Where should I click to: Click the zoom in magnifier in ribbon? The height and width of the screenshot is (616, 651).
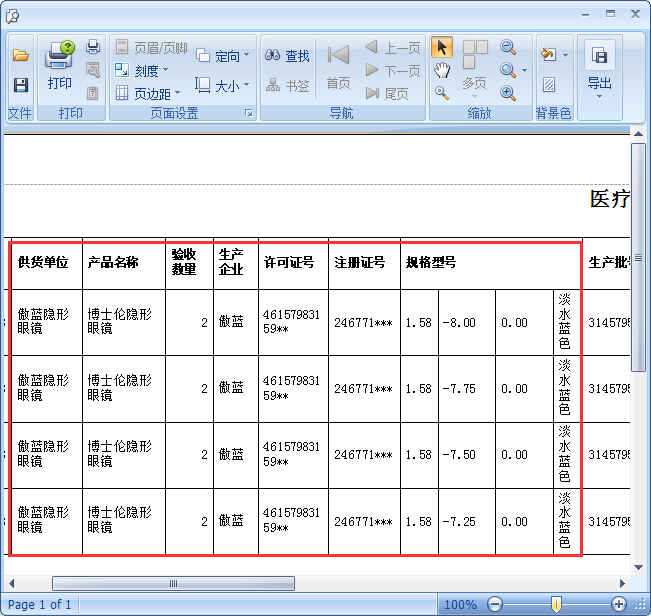click(508, 93)
